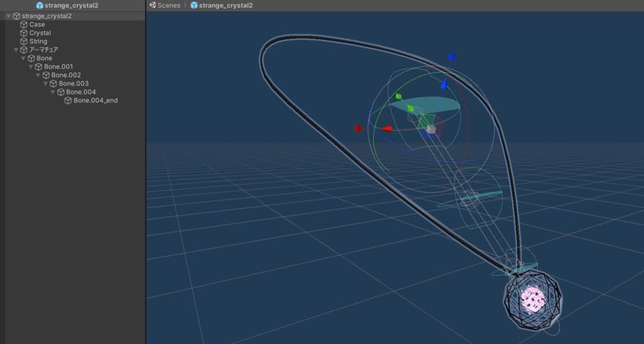
Task: Click the gray center gizmo cube
Action: click(x=430, y=130)
